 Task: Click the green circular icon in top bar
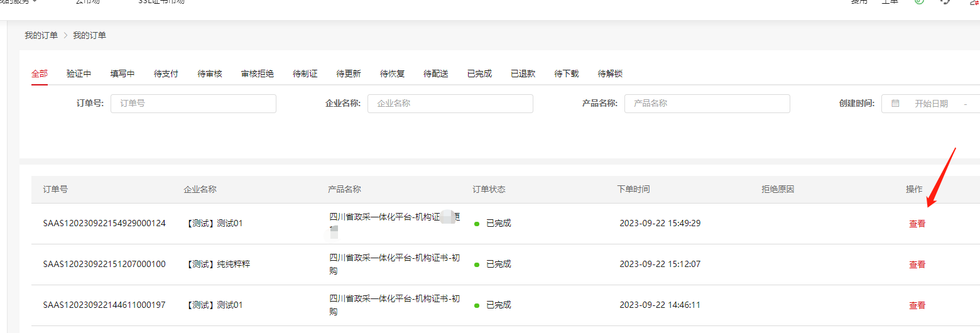pyautogui.click(x=919, y=2)
